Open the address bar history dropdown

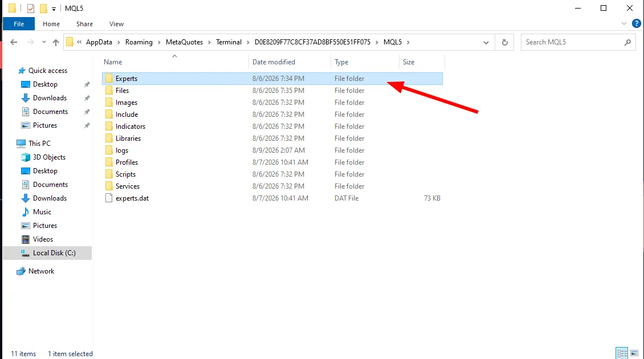point(486,42)
